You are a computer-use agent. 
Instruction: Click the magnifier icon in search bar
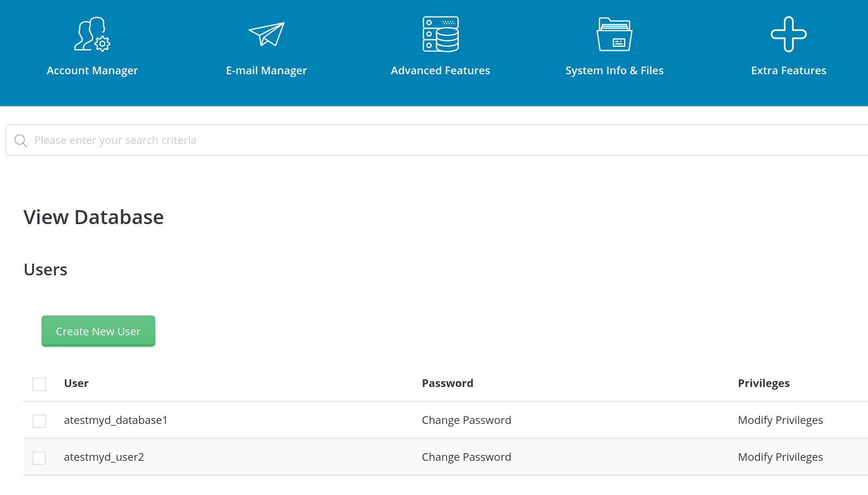coord(21,141)
